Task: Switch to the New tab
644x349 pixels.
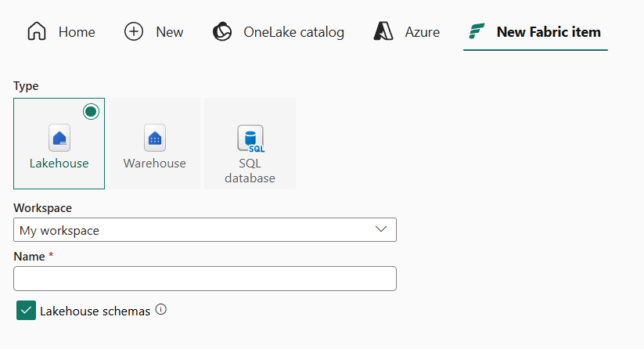Action: [x=153, y=32]
